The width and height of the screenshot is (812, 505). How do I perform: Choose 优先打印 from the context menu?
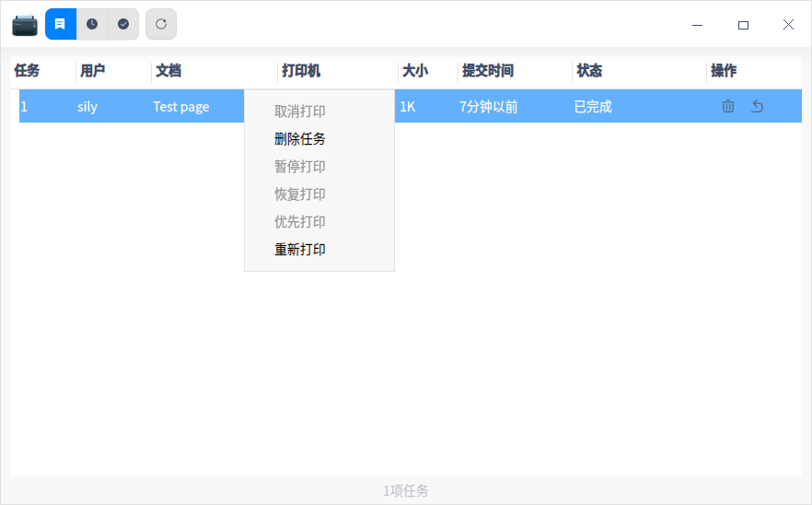pyautogui.click(x=319, y=222)
